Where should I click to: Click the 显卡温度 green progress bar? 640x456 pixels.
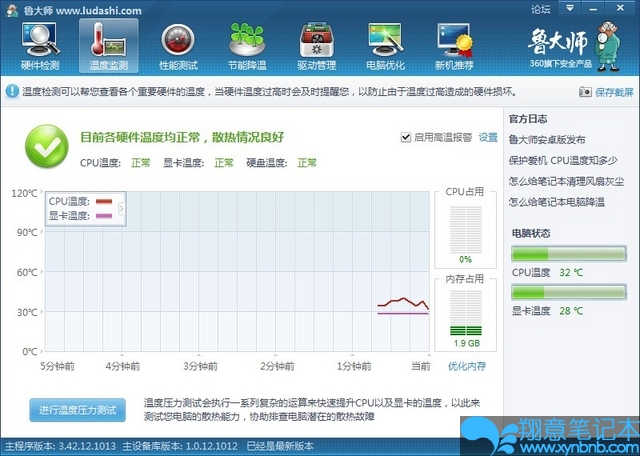[x=569, y=292]
